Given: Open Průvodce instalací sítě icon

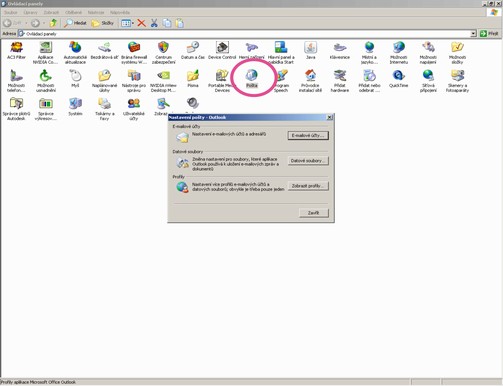Looking at the screenshot, I should click(x=310, y=76).
